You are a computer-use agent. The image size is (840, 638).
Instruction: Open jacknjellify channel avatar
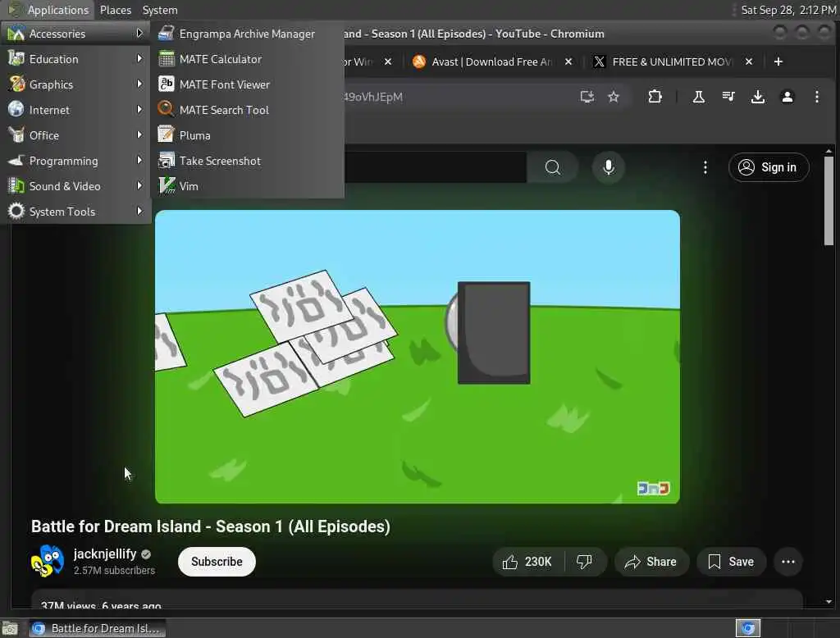[x=47, y=562]
